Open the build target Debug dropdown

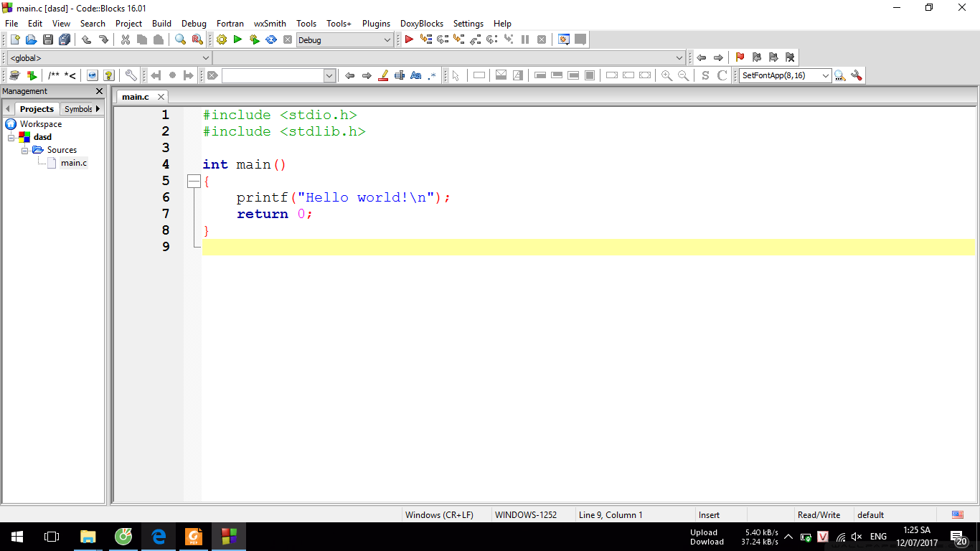[x=344, y=40]
